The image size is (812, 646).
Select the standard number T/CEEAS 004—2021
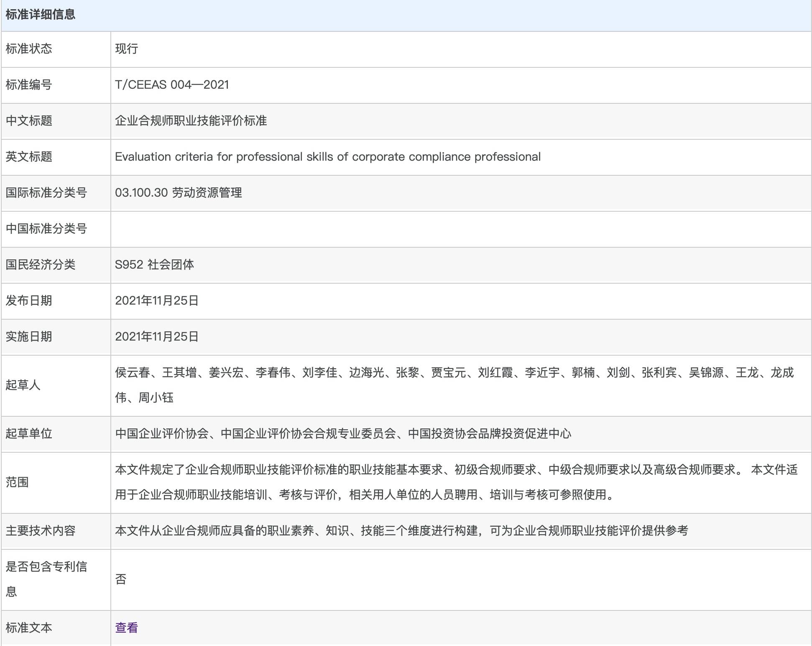click(x=172, y=85)
